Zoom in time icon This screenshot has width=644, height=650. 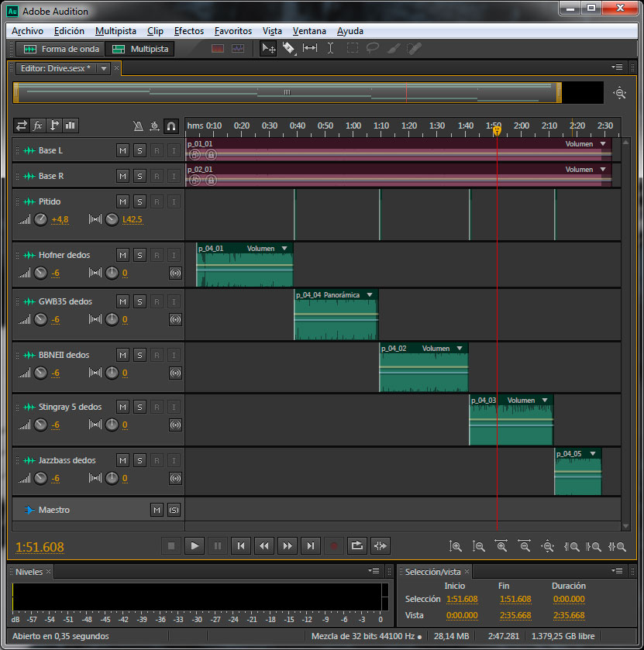pyautogui.click(x=501, y=546)
